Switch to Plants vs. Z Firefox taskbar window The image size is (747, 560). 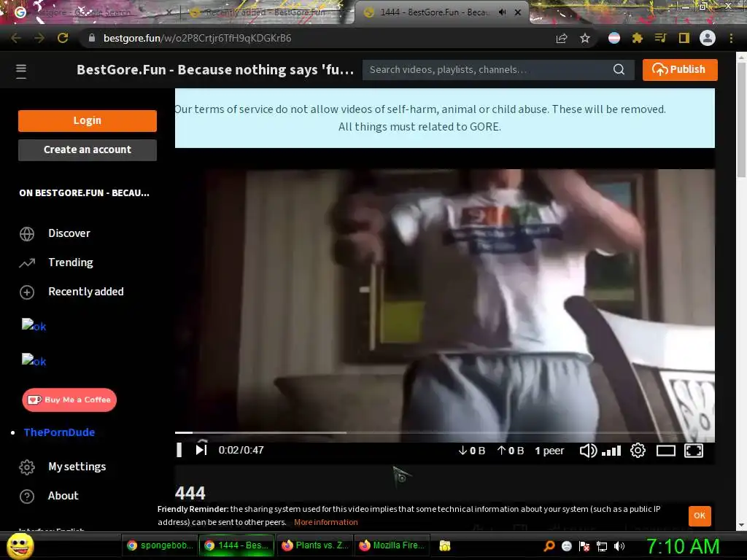315,545
